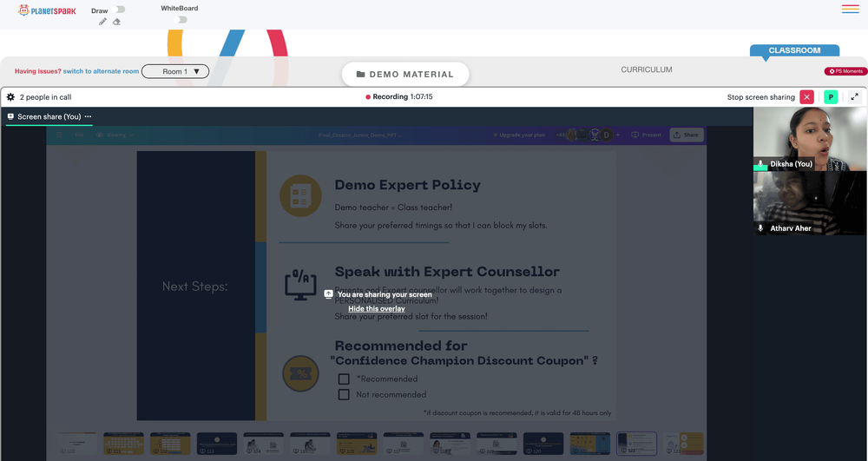
Task: Click the Demo Expert Policy checklist icon
Action: [x=300, y=196]
